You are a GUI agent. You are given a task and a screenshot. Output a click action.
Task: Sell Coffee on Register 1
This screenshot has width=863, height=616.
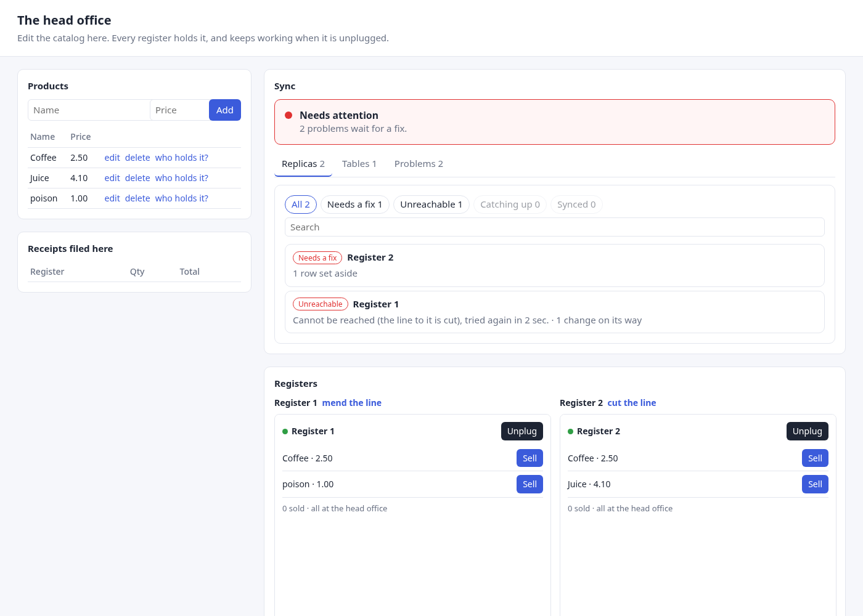[530, 458]
